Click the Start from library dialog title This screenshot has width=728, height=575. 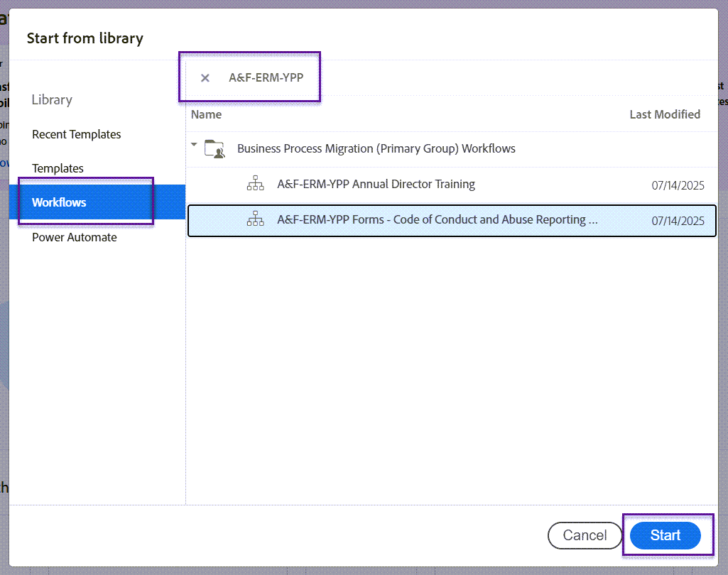(85, 38)
